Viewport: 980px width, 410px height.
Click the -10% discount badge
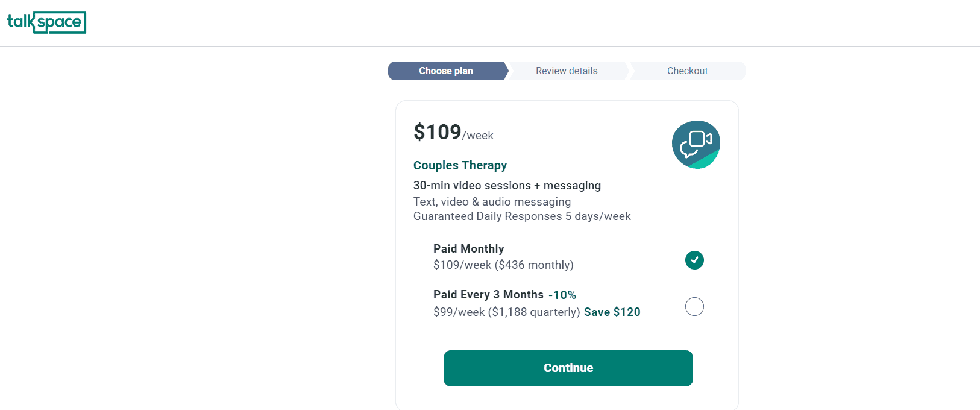pyautogui.click(x=562, y=295)
